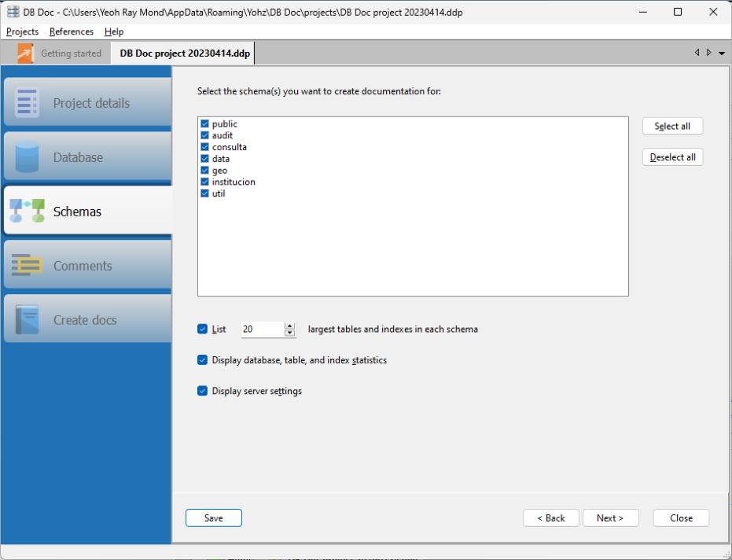This screenshot has height=560, width=732.
Task: Click the Next > button
Action: [x=609, y=518]
